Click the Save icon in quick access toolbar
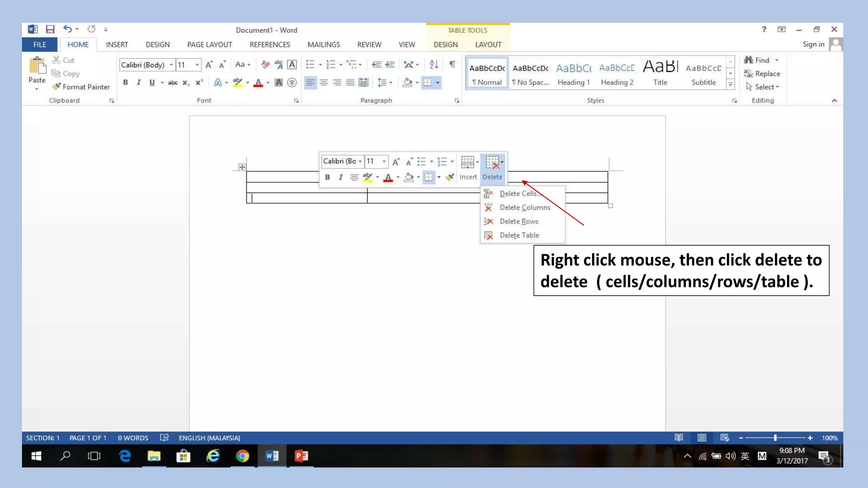 50,29
